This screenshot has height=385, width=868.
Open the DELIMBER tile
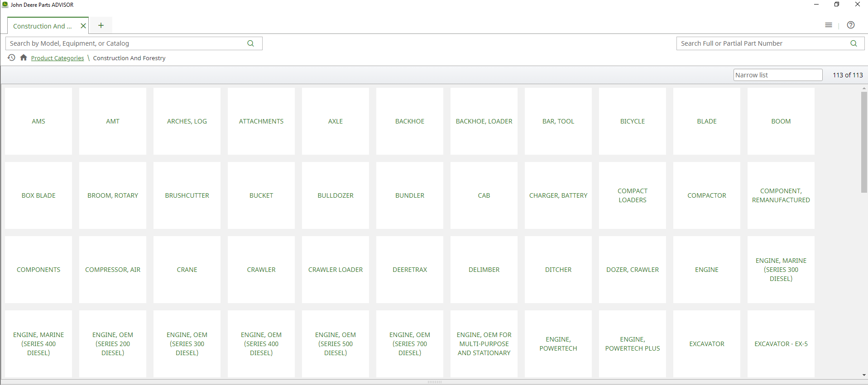pos(484,270)
